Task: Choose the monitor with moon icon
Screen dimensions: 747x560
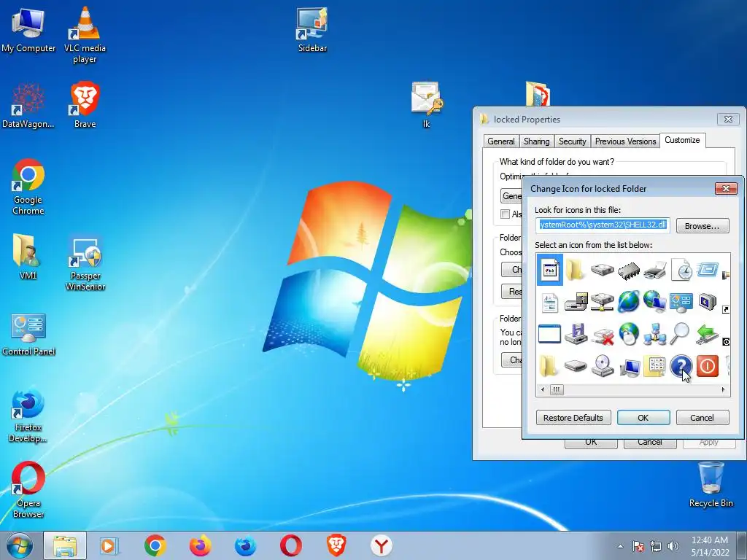Action: click(x=708, y=302)
